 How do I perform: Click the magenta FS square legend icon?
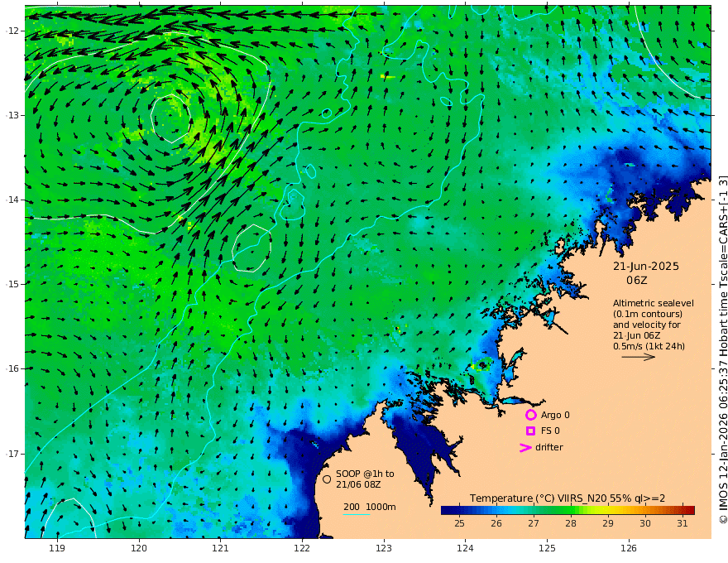(530, 431)
